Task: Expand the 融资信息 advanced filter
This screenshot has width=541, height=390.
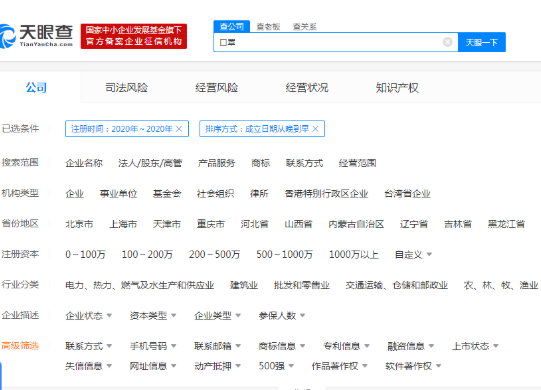Action: pos(411,346)
